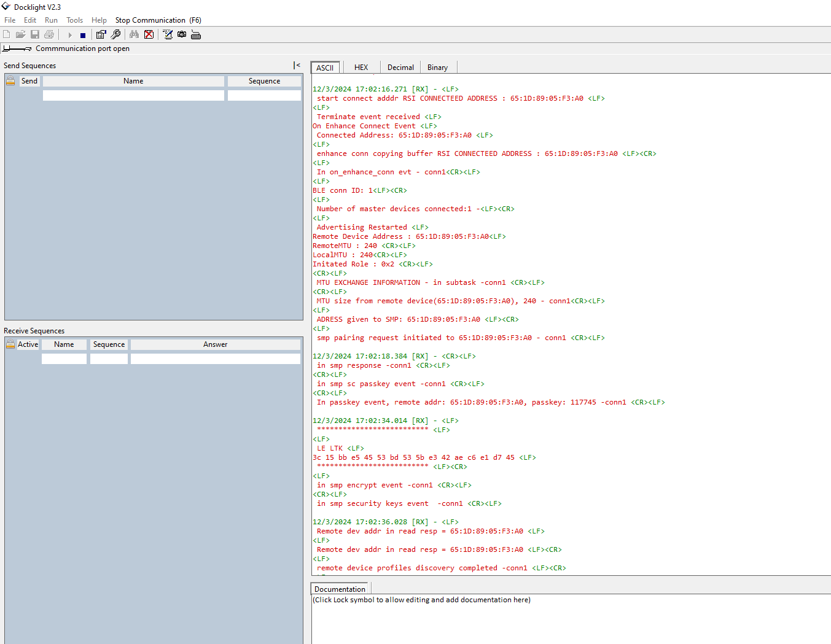
Task: Clear the communication window
Action: tap(149, 34)
